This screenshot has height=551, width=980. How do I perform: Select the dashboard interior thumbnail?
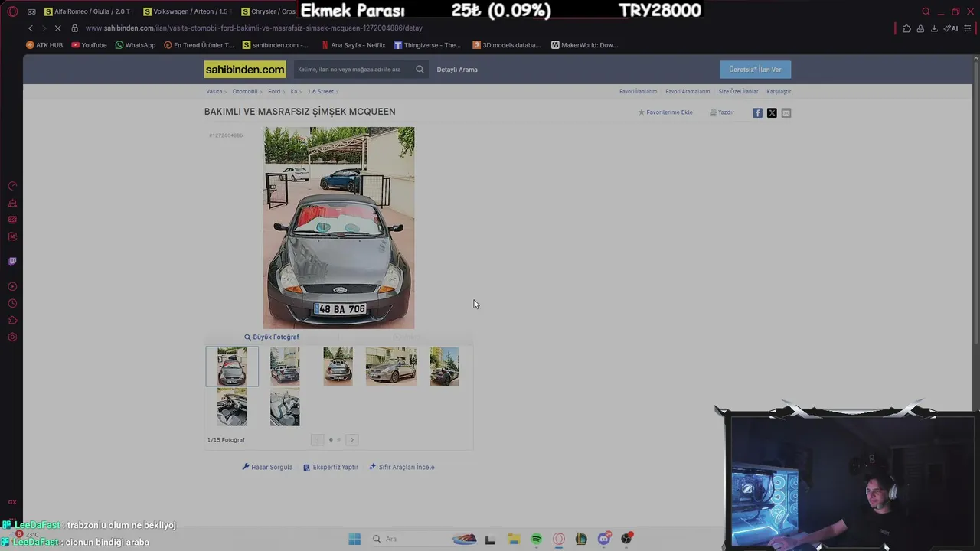pos(232,407)
